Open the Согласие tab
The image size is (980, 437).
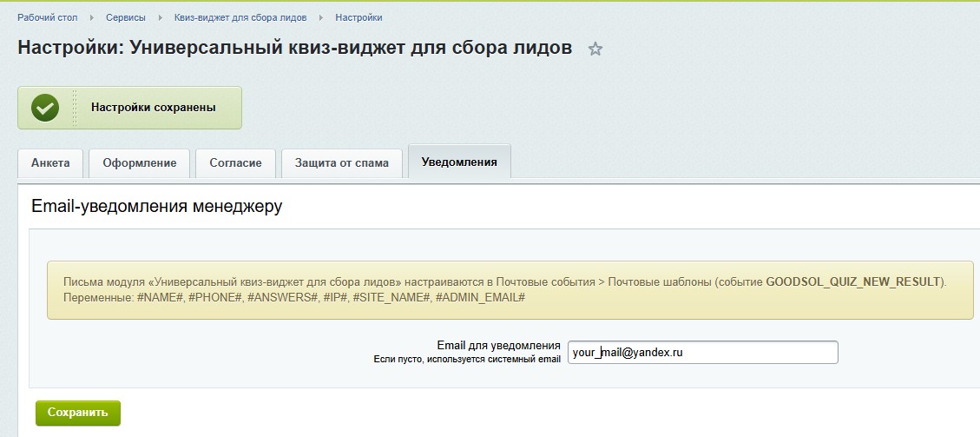pos(235,163)
